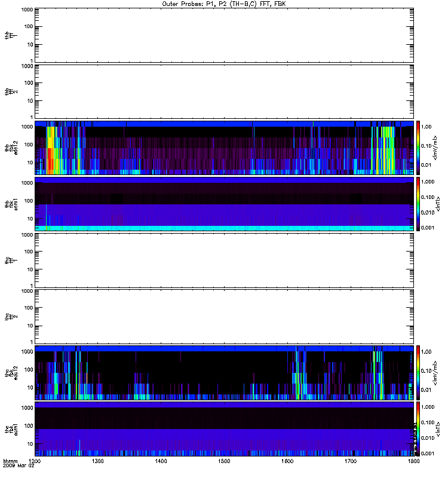Click the thc fbk scm1 spectrogram panel

[x=225, y=429]
